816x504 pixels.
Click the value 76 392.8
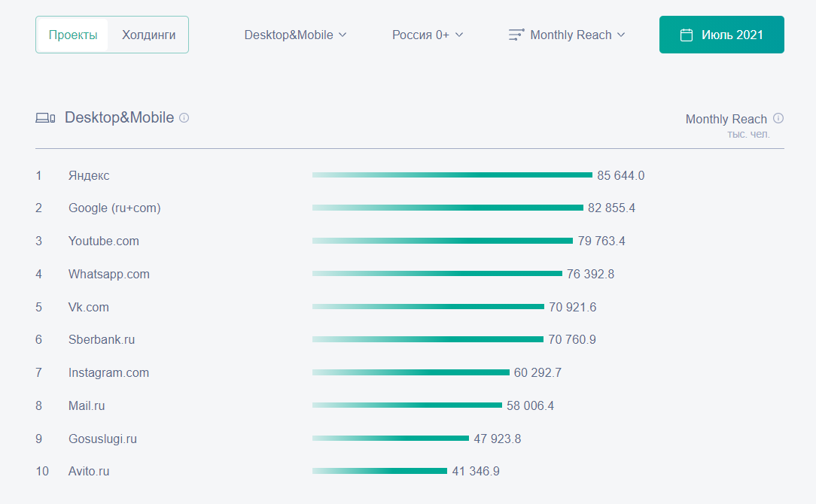tap(591, 274)
